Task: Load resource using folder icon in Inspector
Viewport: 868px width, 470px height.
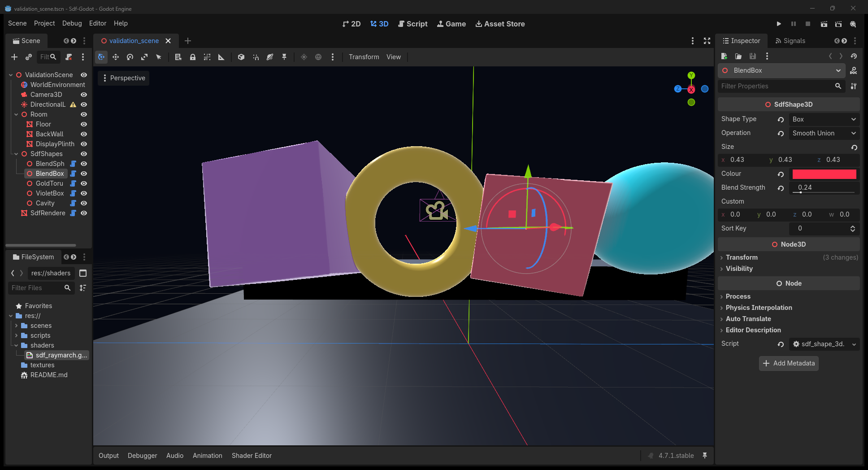Action: point(738,56)
